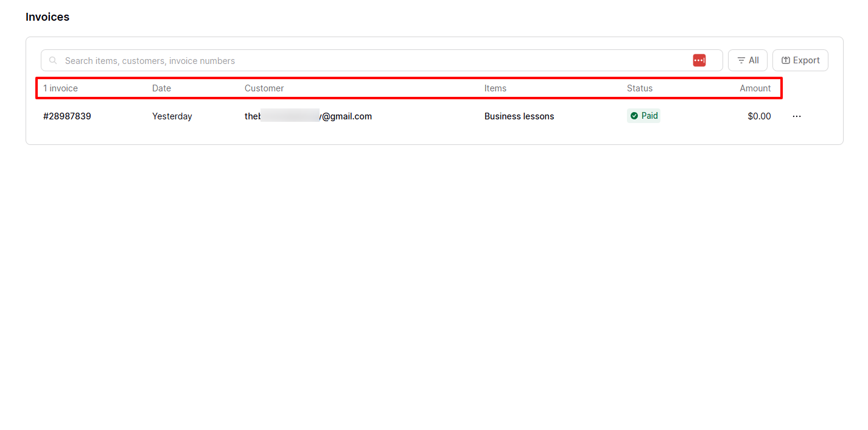Viewport: 868px width, 430px height.
Task: Click the gmail.com customer email
Action: [308, 116]
